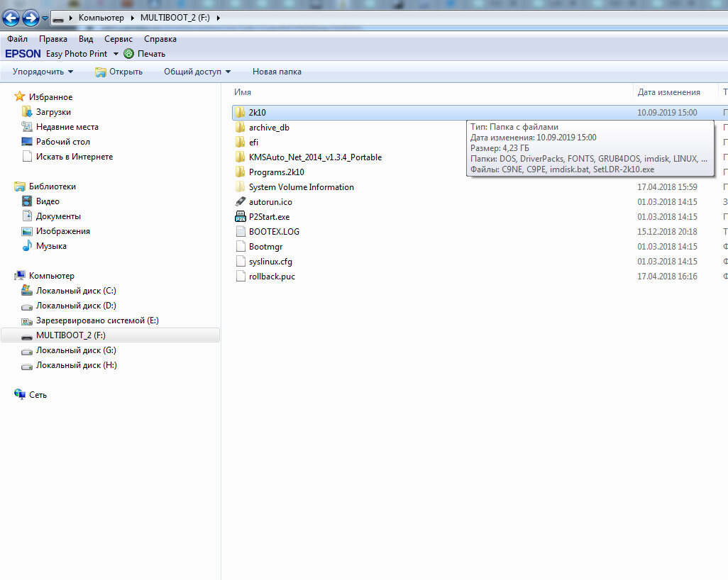Click date 15.12.2018 20:18 of BOOTEX.LOG
This screenshot has height=580, width=728.
667,231
